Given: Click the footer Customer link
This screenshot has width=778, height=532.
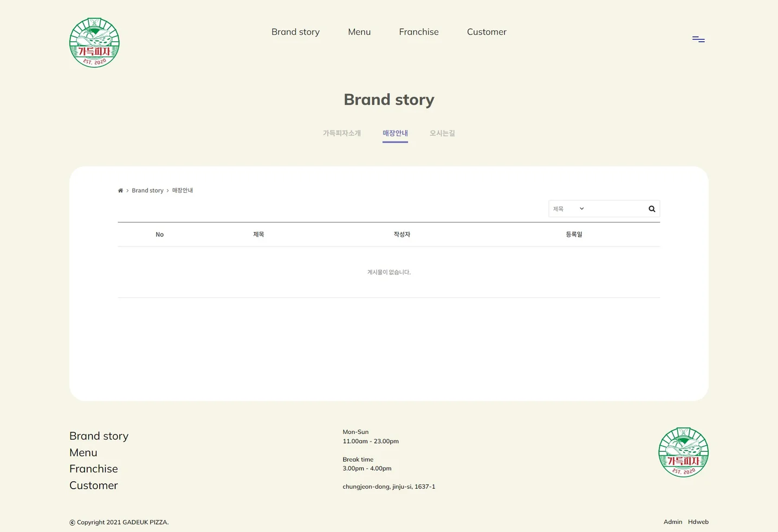Looking at the screenshot, I should tap(94, 485).
